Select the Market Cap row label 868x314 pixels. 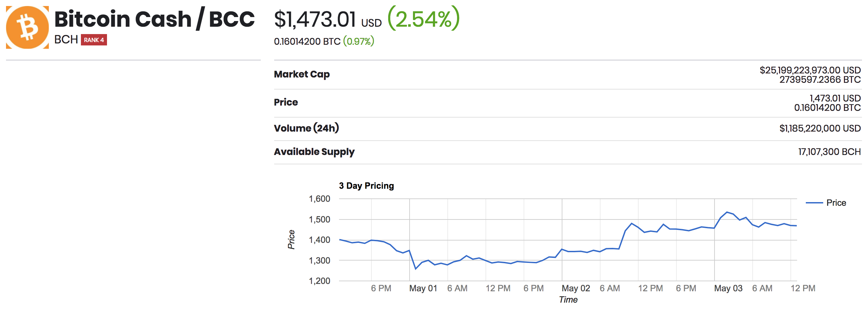(x=302, y=74)
